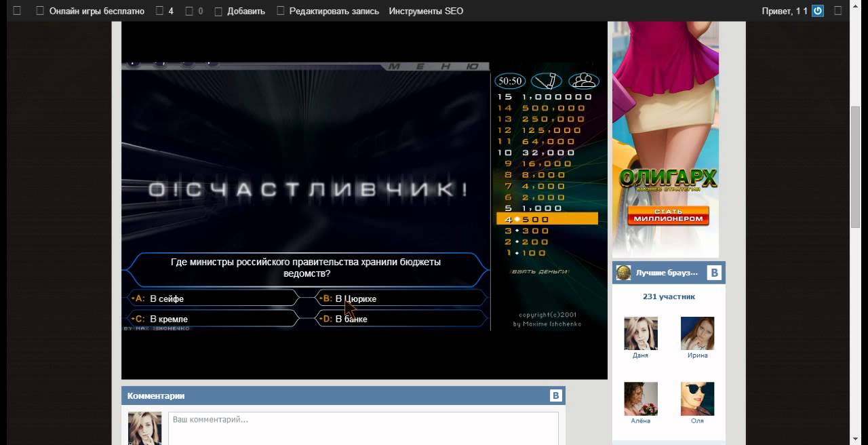Click the page vertical scrollbar thumb

[x=856, y=166]
